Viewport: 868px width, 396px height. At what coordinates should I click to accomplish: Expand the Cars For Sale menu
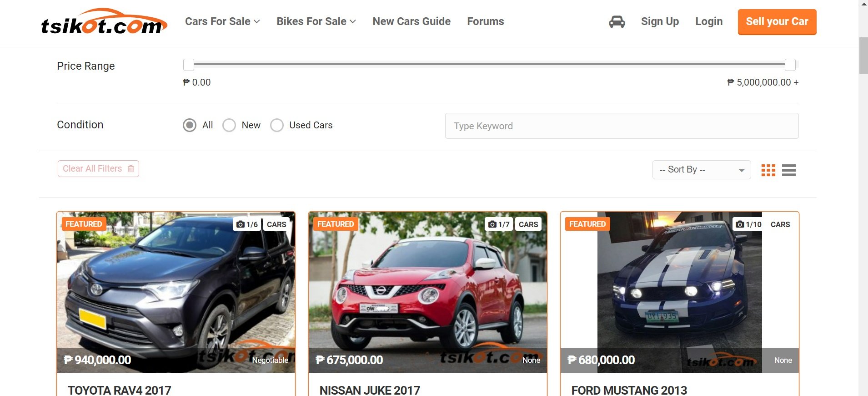click(222, 21)
